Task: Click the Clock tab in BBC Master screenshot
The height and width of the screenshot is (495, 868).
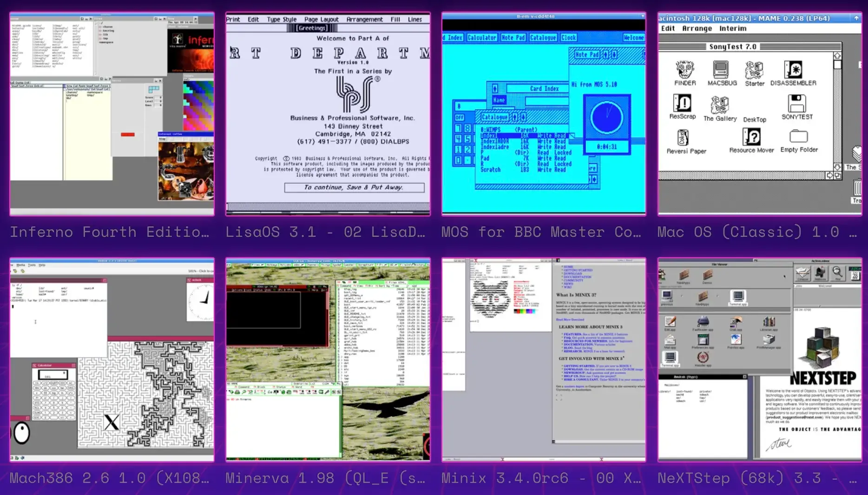Action: pos(568,38)
